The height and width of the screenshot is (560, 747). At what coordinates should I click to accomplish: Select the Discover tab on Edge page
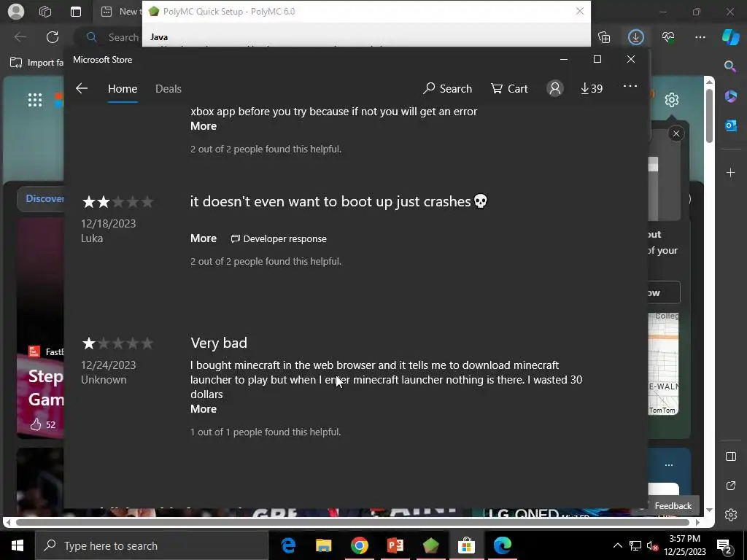point(41,198)
